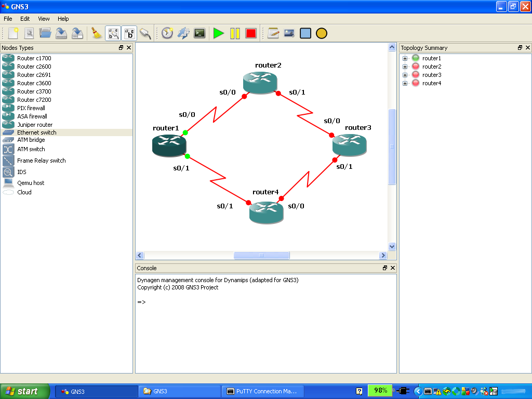Select Qemu host node type
The height and width of the screenshot is (399, 532).
click(31, 183)
